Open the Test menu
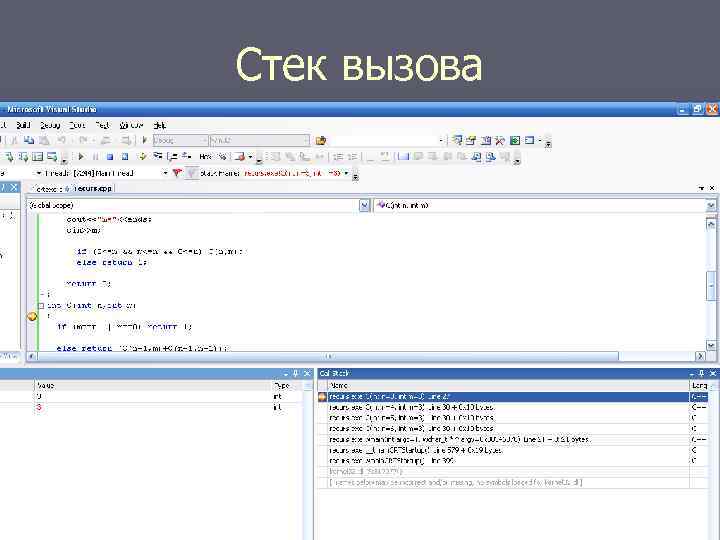The image size is (720, 540). [102, 125]
